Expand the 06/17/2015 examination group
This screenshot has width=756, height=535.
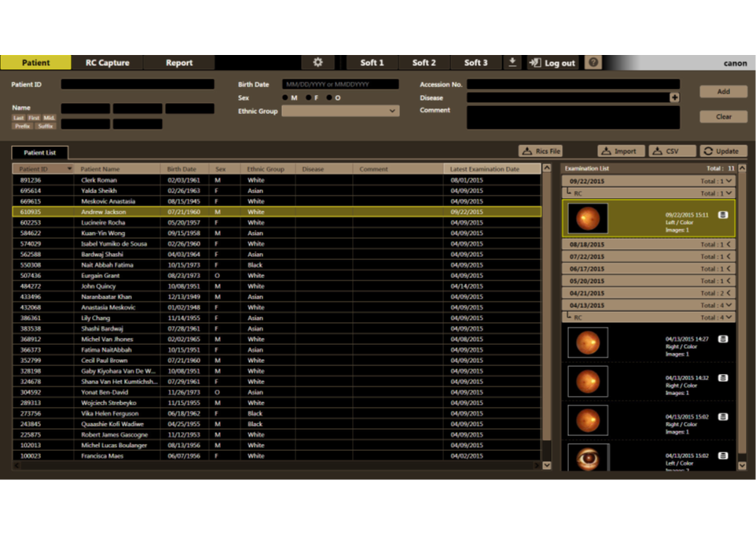(729, 269)
